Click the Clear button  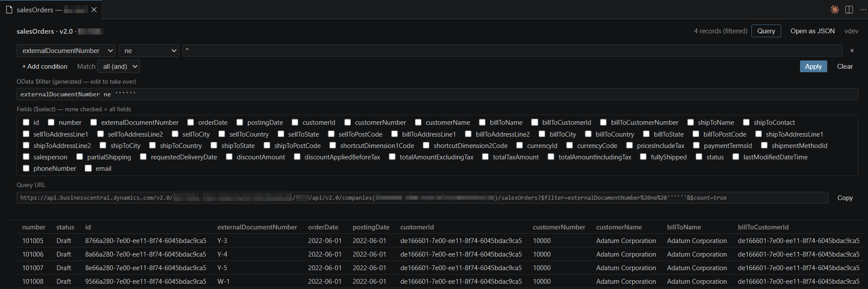coord(845,67)
